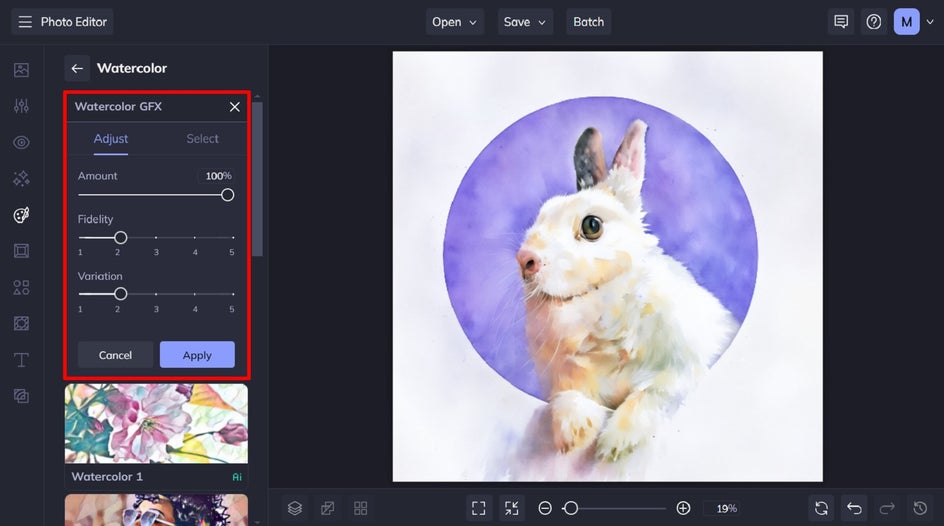The height and width of the screenshot is (526, 944).
Task: Click the undo arrow icon
Action: pos(854,508)
